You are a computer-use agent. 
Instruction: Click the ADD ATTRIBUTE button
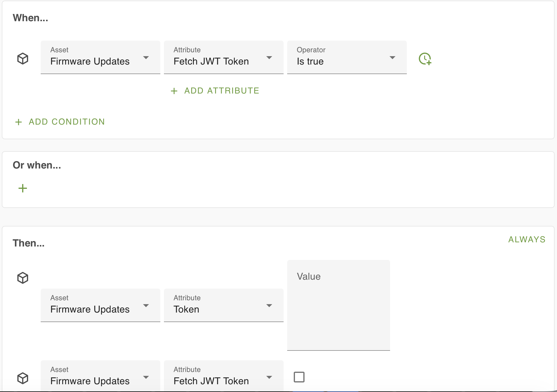[x=221, y=91]
